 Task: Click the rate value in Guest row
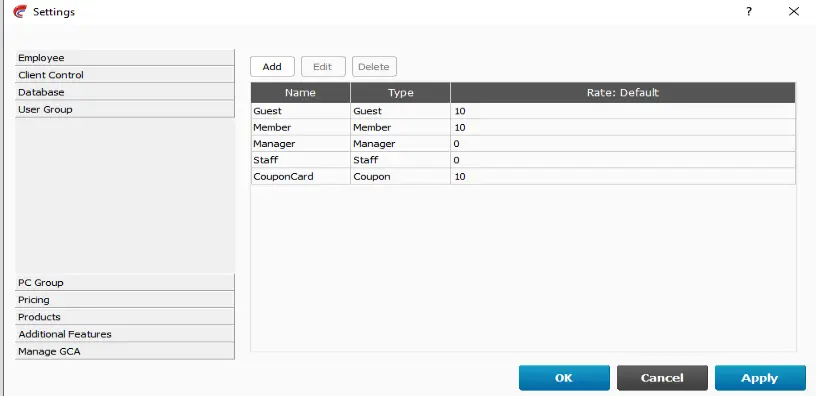(623, 111)
